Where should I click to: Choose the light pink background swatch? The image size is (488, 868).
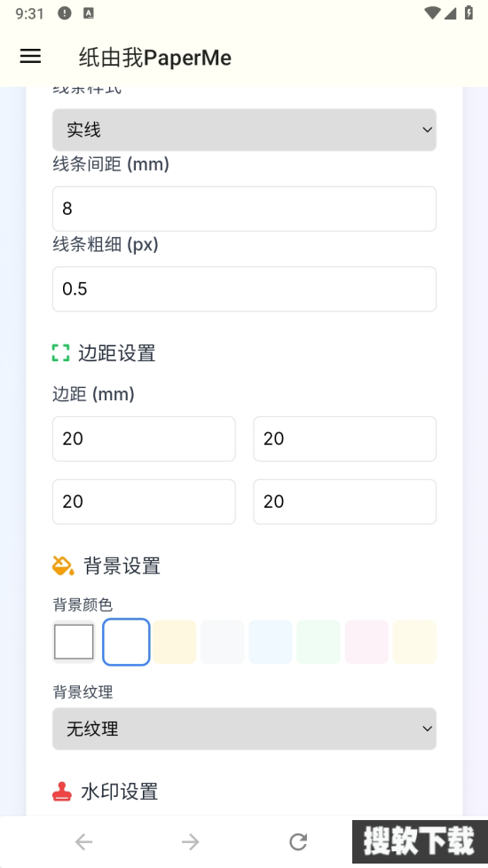[x=366, y=642]
